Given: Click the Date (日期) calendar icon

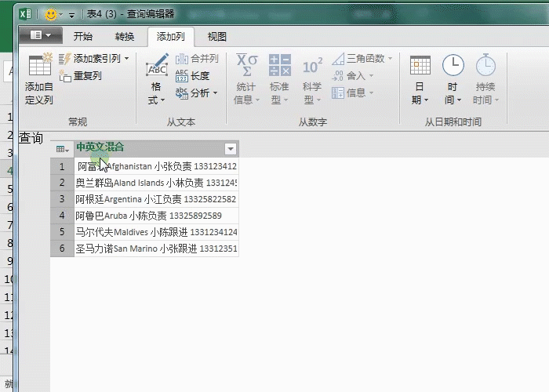Looking at the screenshot, I should [420, 66].
